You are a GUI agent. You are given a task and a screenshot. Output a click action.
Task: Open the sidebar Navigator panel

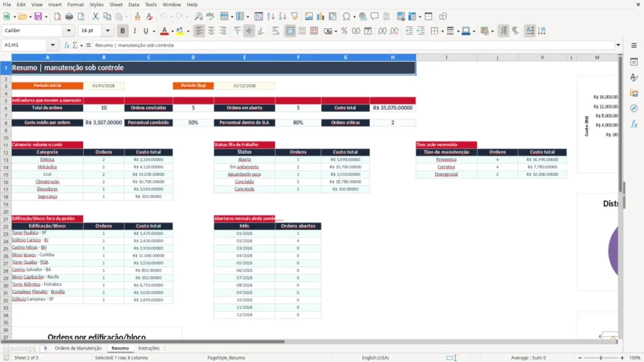tap(634, 108)
